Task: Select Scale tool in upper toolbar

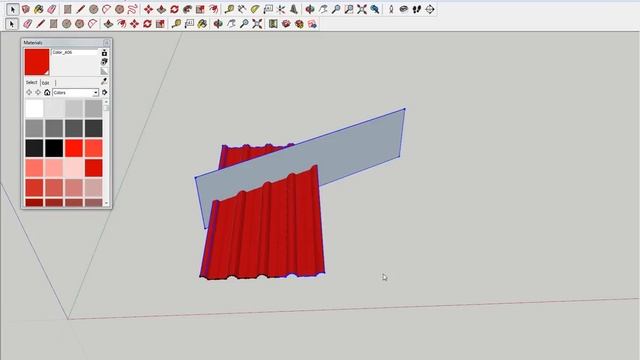Action: (x=200, y=9)
